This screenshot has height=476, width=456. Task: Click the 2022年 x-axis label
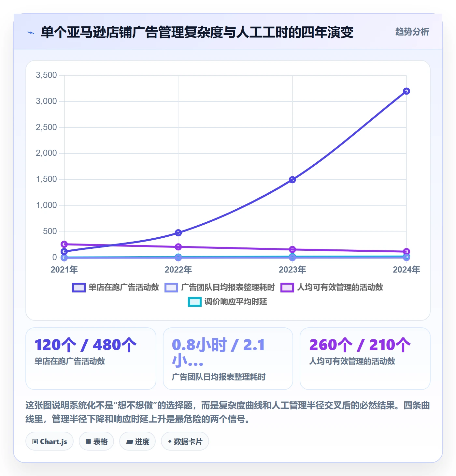click(178, 270)
